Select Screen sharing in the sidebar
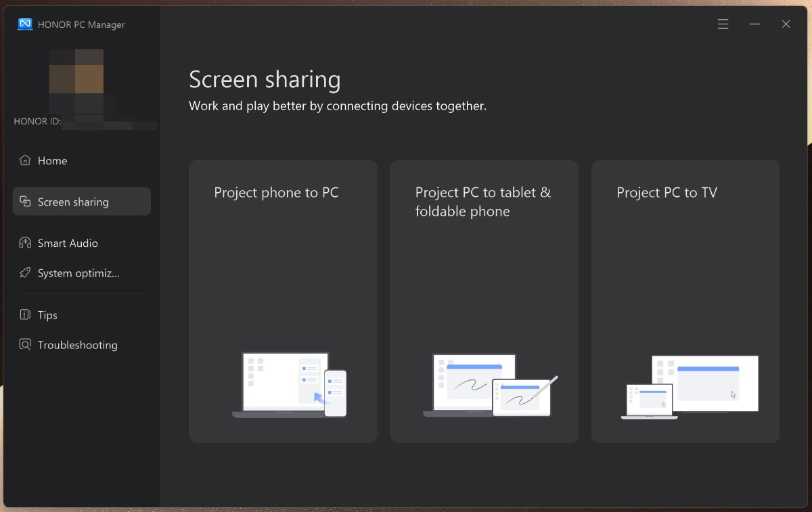812x512 pixels. 82,202
